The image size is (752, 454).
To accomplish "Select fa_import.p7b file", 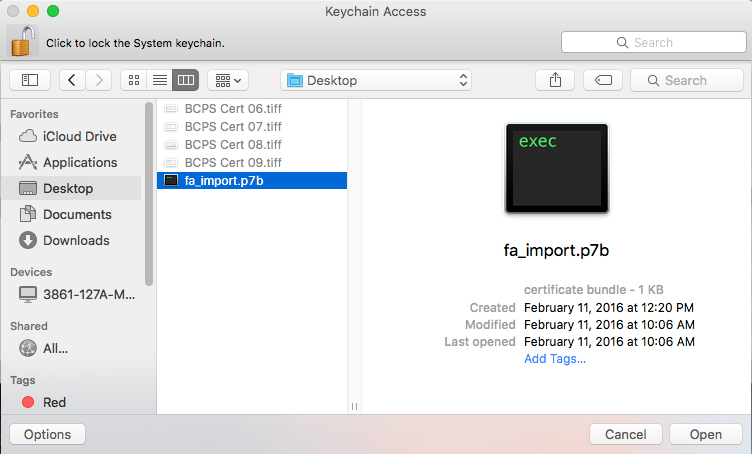I will tap(252, 181).
